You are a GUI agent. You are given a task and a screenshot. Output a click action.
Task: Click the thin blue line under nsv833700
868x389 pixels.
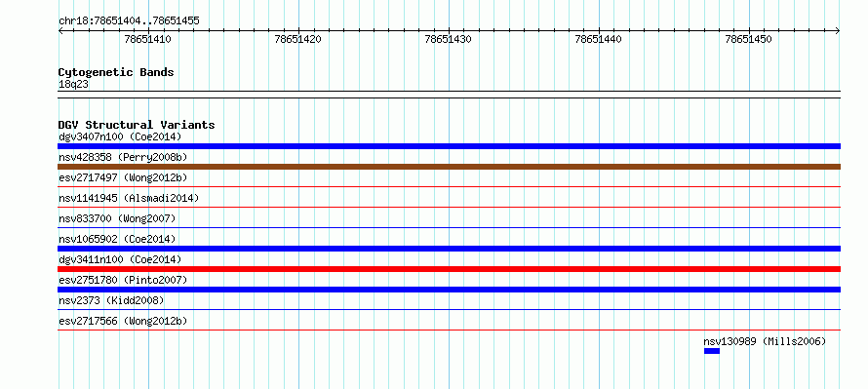click(x=449, y=228)
